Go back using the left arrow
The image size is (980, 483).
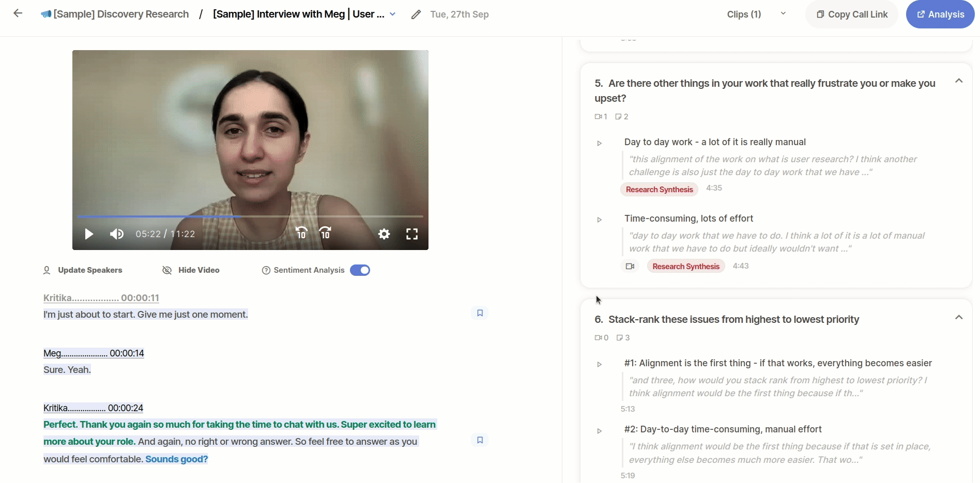[x=18, y=13]
